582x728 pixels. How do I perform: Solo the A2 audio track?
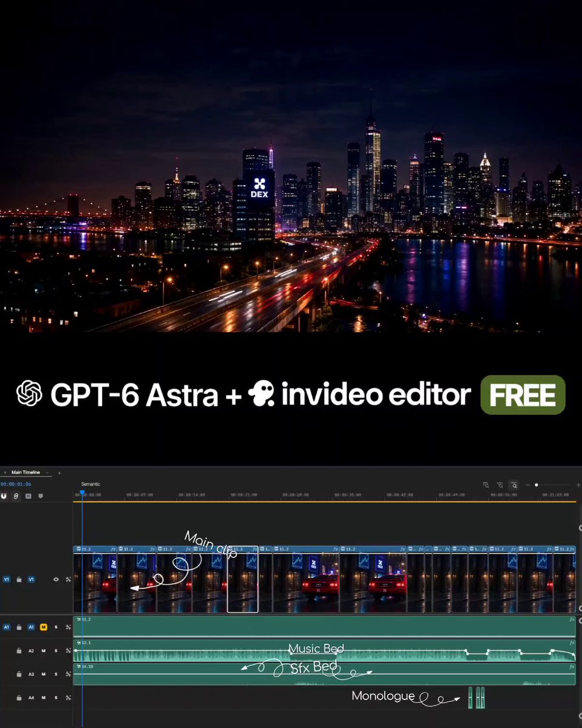(x=56, y=650)
